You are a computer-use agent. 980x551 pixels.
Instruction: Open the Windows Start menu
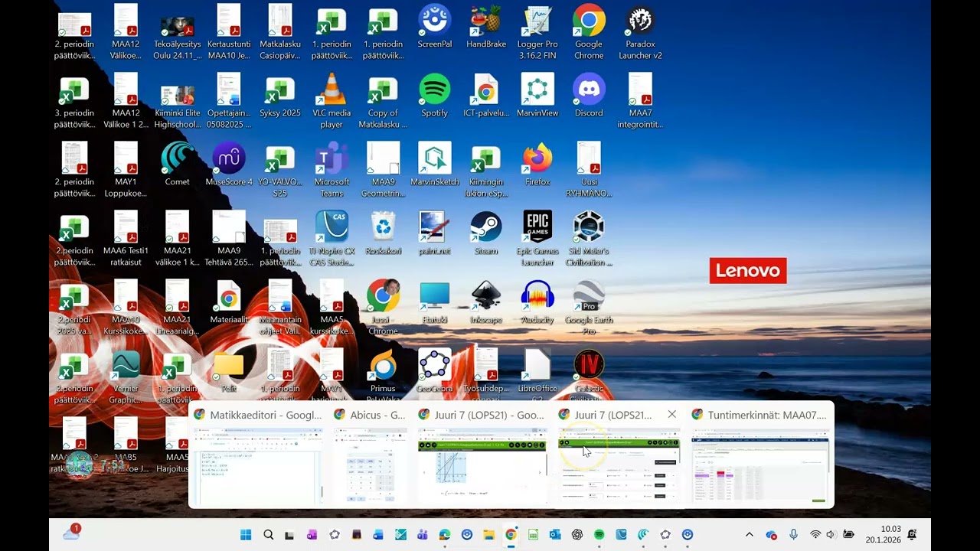tap(246, 534)
